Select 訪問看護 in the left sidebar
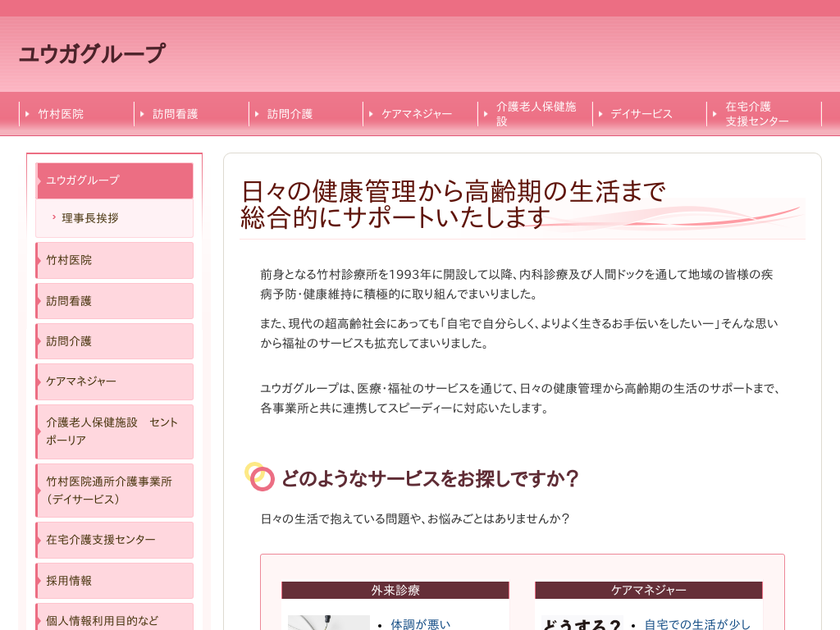 pyautogui.click(x=115, y=301)
